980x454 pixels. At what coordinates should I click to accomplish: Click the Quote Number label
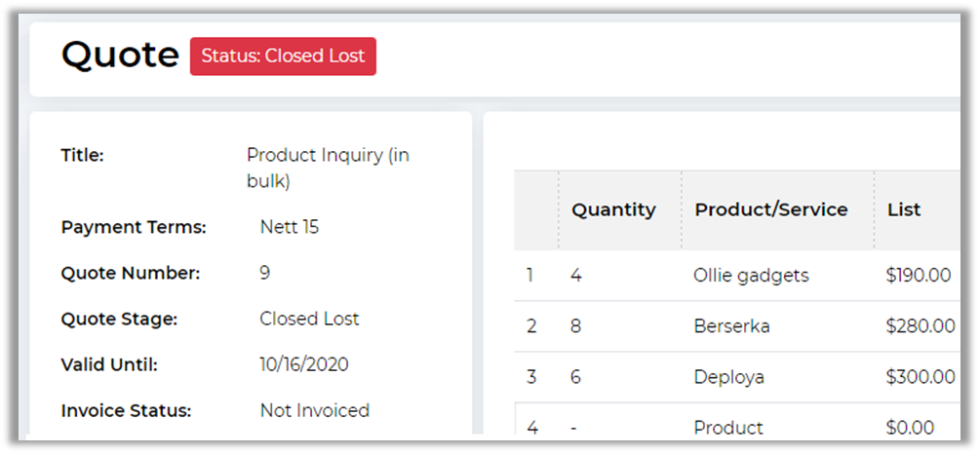click(x=130, y=274)
